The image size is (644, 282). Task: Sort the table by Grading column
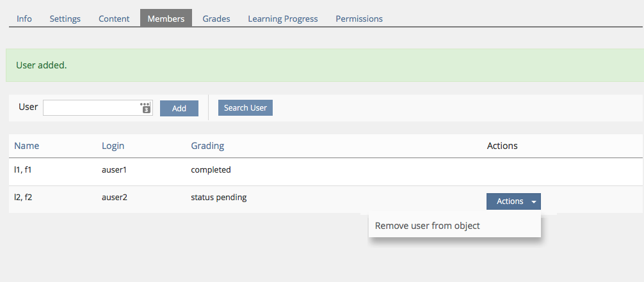tap(207, 146)
